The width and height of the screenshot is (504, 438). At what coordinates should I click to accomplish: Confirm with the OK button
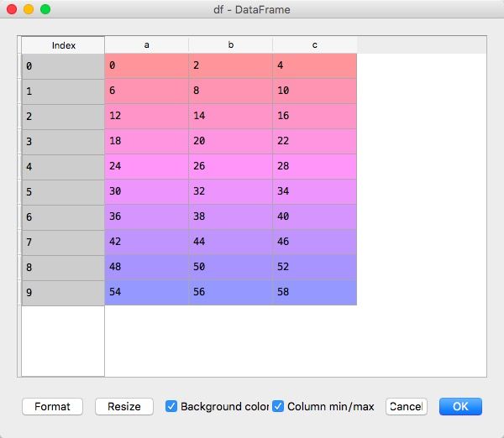click(x=460, y=406)
